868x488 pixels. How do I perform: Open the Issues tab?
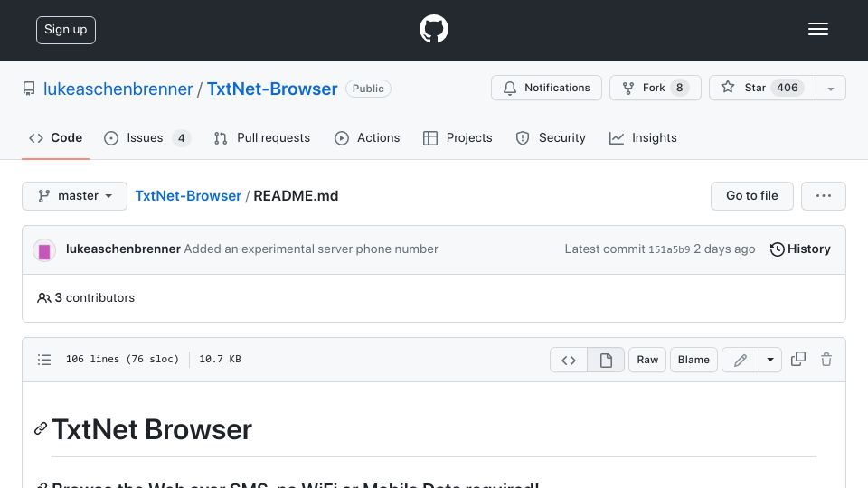[146, 137]
